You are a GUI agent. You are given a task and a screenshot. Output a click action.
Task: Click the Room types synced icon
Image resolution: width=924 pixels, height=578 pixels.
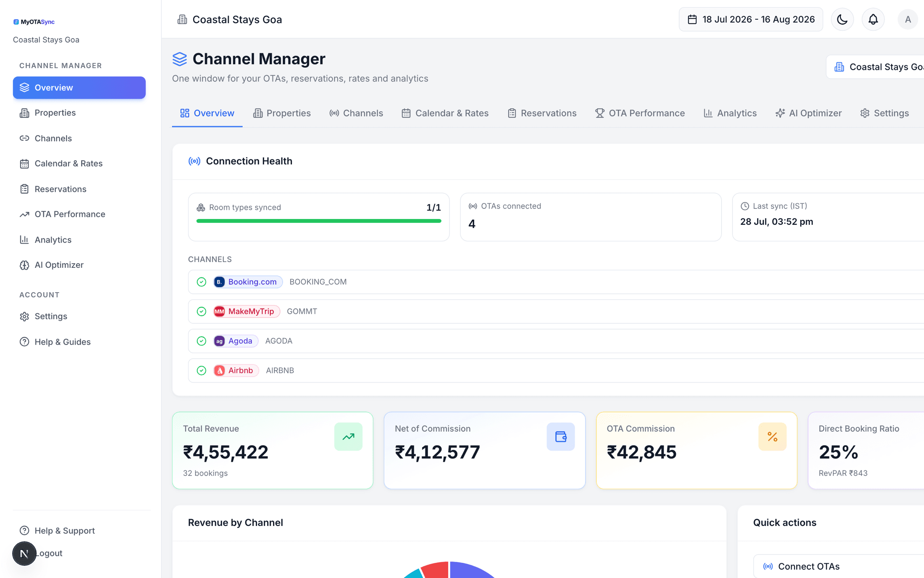coord(201,207)
